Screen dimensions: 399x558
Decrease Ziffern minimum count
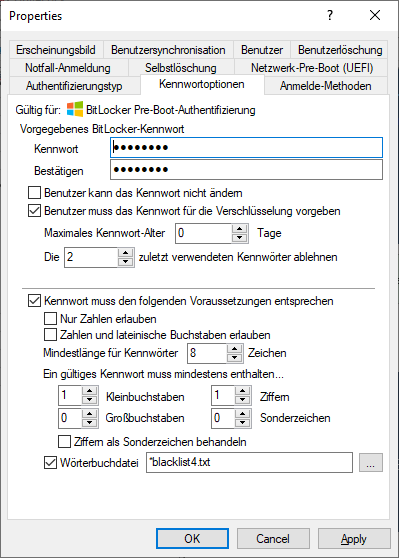pyautogui.click(x=242, y=400)
